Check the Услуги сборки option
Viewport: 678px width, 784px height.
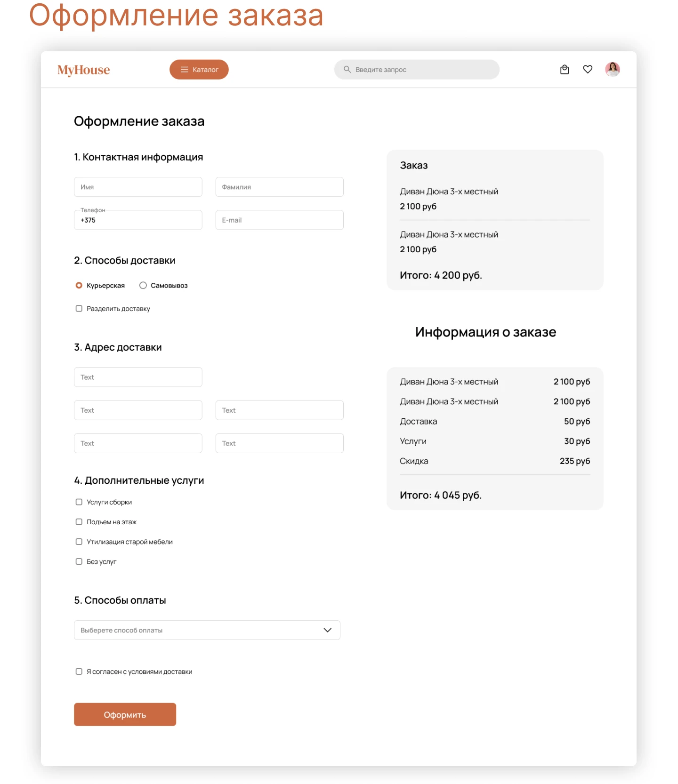click(x=79, y=502)
